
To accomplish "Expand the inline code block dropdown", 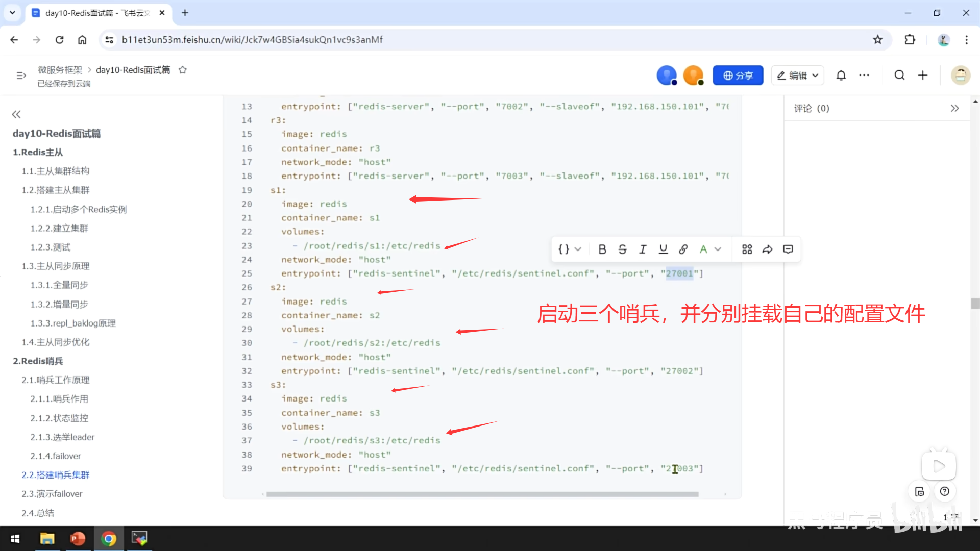I will tap(578, 249).
